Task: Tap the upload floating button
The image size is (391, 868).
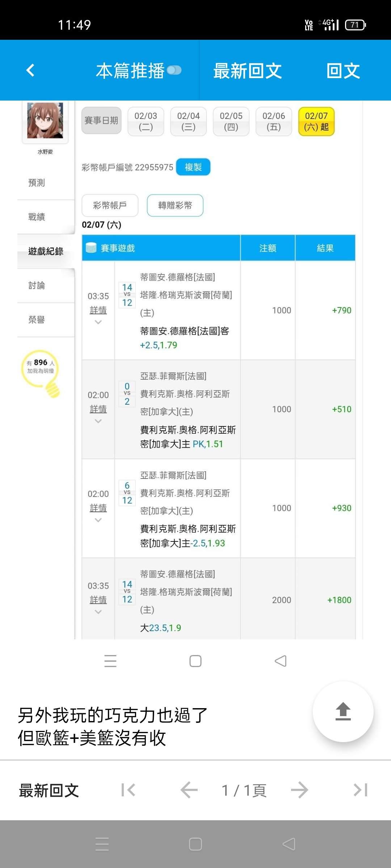Action: [343, 711]
